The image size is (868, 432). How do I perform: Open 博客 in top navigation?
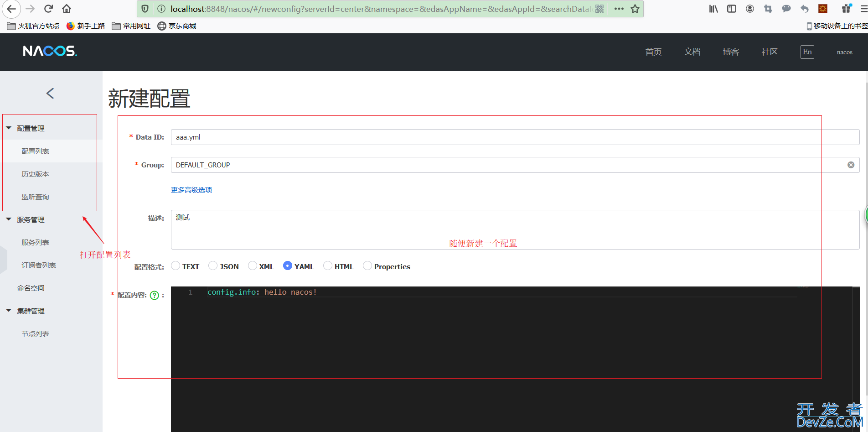(x=731, y=52)
